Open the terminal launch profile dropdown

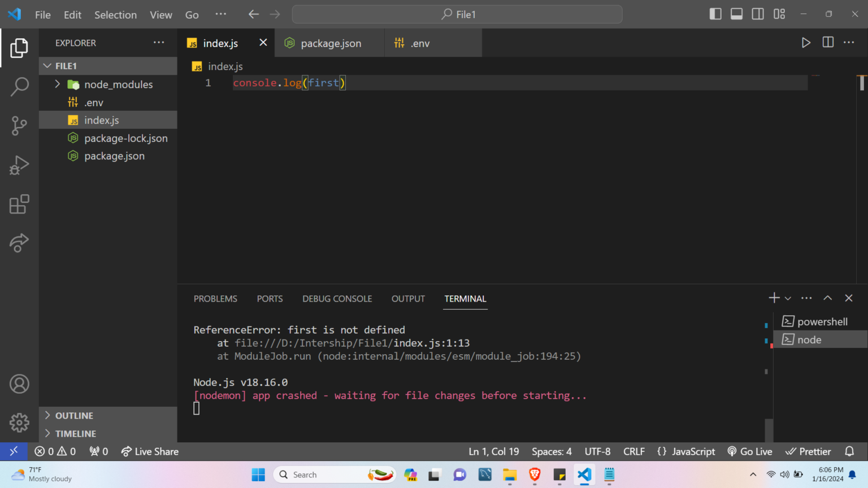coord(788,298)
